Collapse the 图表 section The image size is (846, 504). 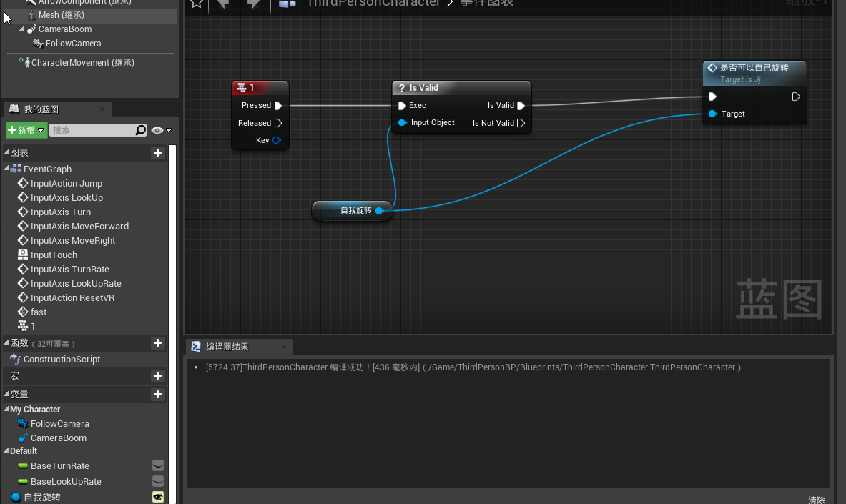6,152
